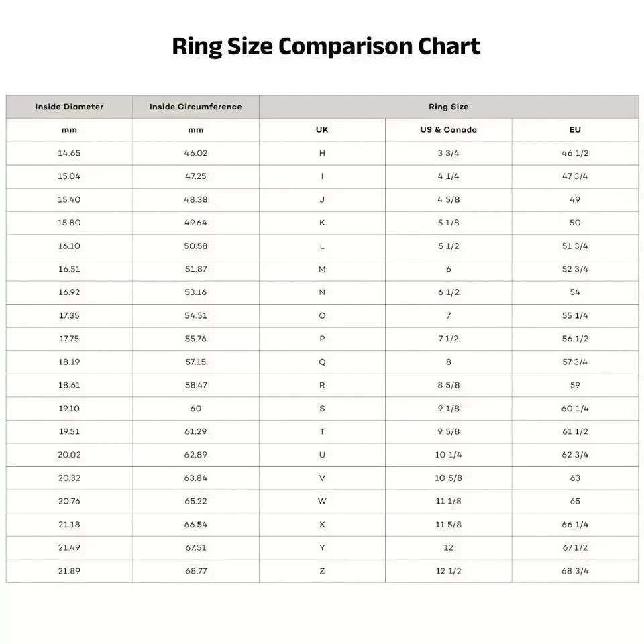Select the 21.89 diameter cell
This screenshot has height=644, width=644.
69,571
